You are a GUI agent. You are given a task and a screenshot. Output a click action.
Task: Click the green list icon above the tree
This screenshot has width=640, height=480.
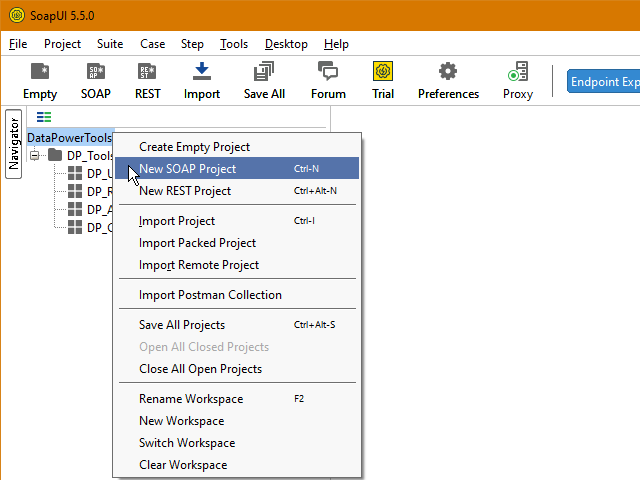point(44,117)
